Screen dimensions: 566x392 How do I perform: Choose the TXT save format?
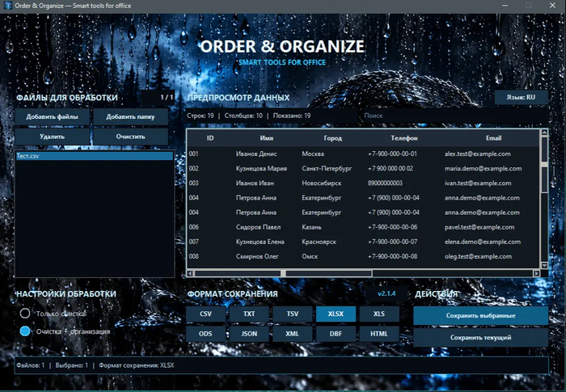point(249,314)
